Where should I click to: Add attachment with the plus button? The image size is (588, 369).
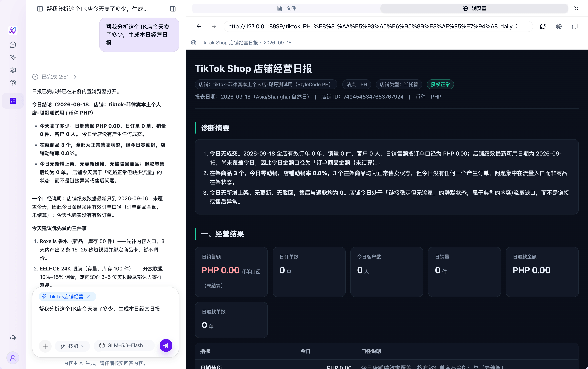tap(45, 346)
